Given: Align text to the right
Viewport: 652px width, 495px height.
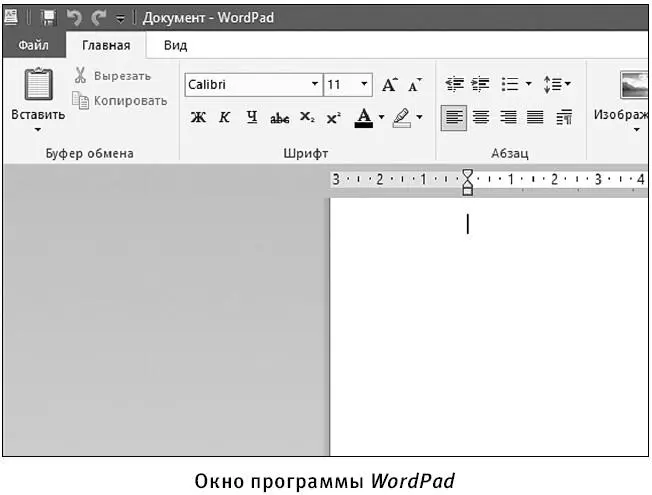Looking at the screenshot, I should (x=508, y=118).
